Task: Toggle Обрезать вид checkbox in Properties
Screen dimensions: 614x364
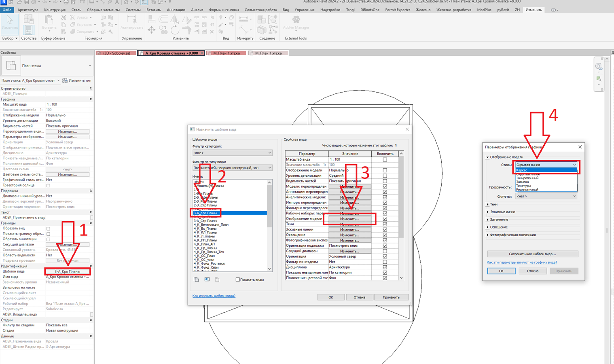Action: [x=48, y=229]
